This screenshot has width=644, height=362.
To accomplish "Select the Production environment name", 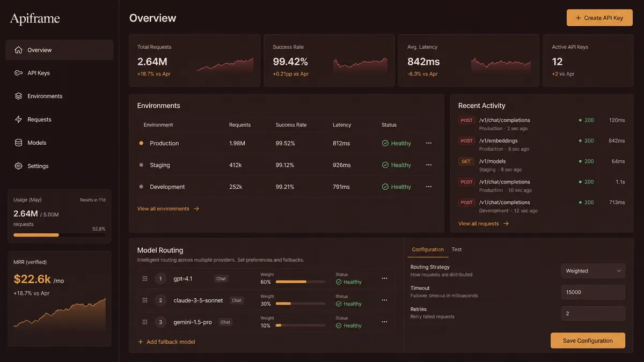I will pos(164,143).
